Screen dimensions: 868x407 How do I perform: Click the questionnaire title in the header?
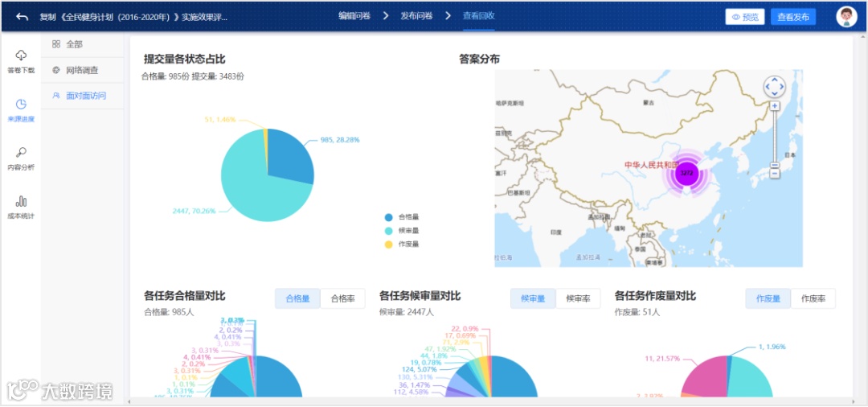[133, 17]
